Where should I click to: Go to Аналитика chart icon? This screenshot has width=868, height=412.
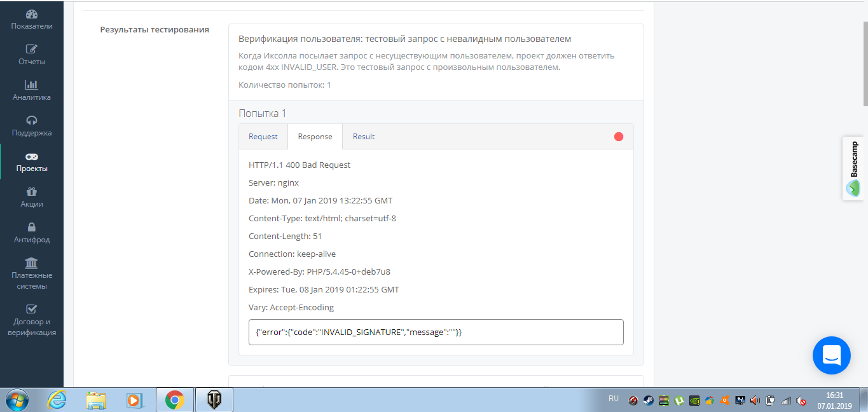pyautogui.click(x=32, y=85)
